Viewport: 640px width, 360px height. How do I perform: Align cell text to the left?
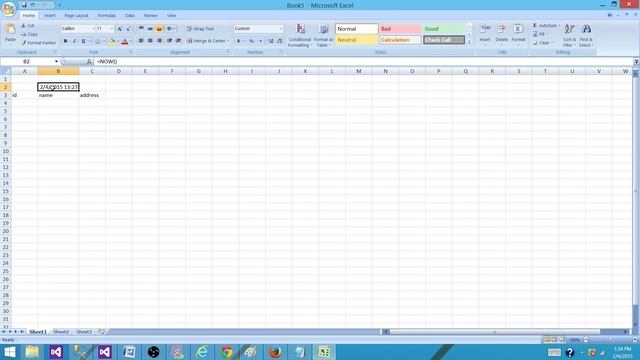[141, 41]
